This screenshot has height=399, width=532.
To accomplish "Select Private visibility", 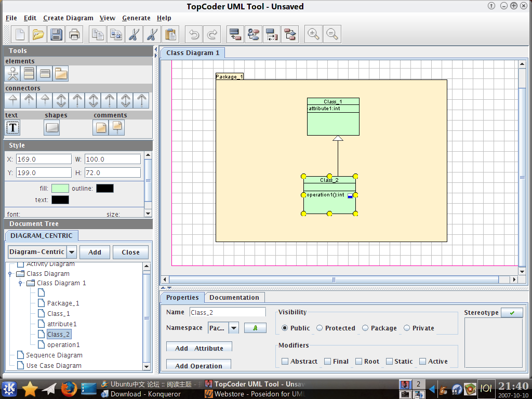I will (419, 328).
